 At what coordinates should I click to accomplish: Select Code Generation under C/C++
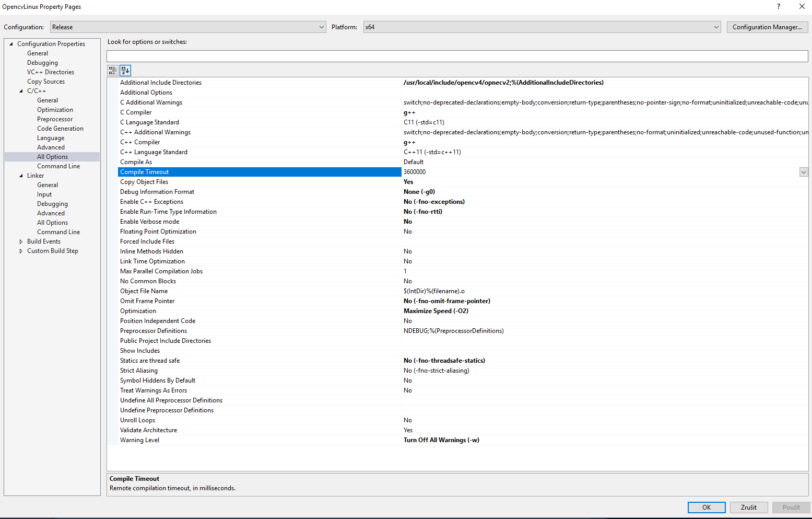60,128
